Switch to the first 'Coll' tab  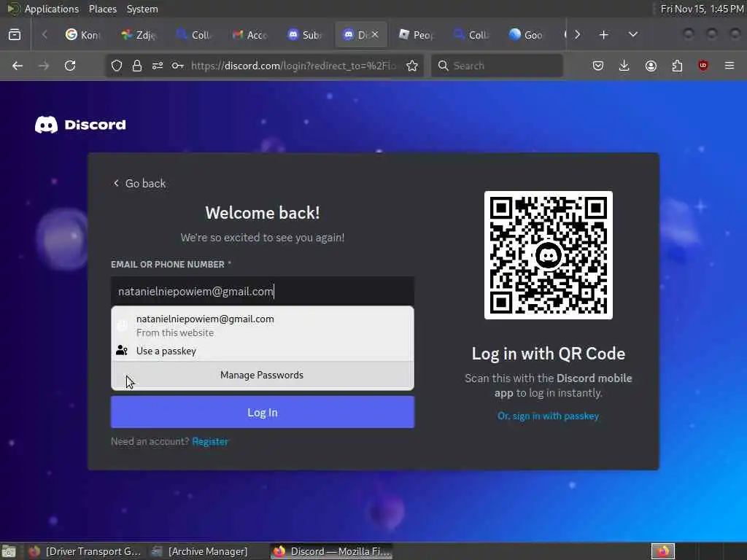pyautogui.click(x=193, y=35)
